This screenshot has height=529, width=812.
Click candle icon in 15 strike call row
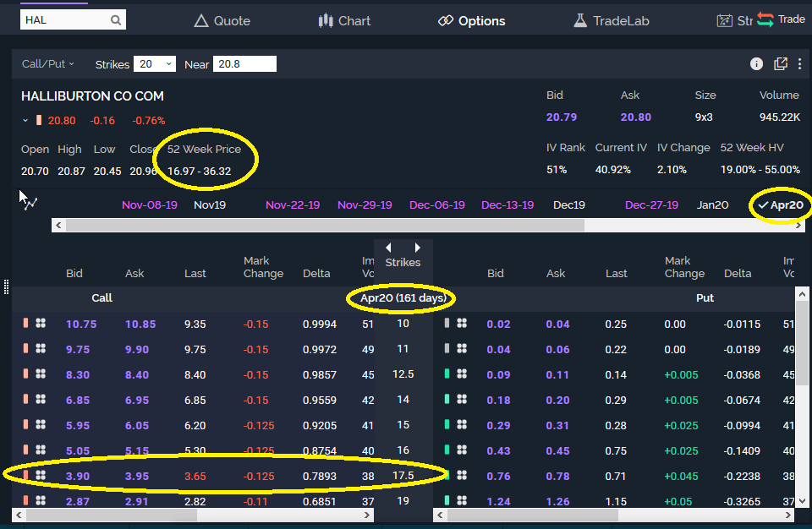(25, 424)
